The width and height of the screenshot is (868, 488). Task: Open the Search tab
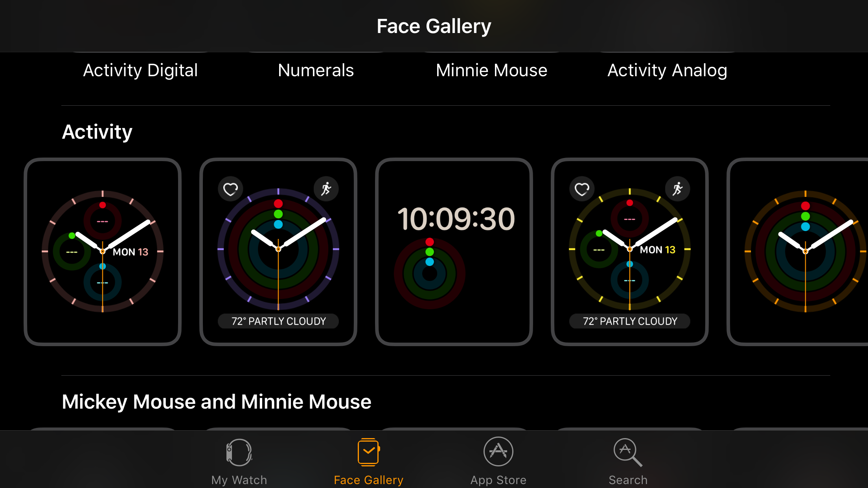(628, 462)
